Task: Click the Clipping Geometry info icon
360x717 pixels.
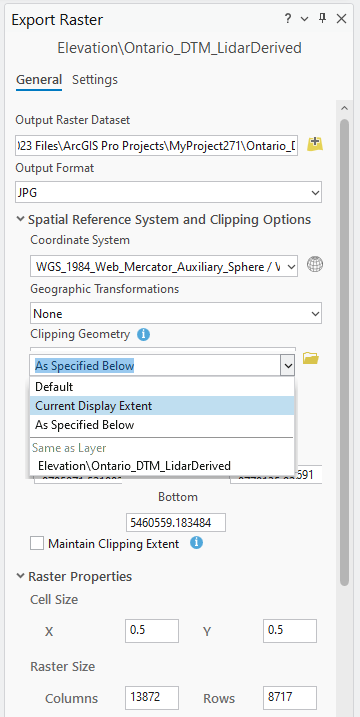Action: [143, 335]
